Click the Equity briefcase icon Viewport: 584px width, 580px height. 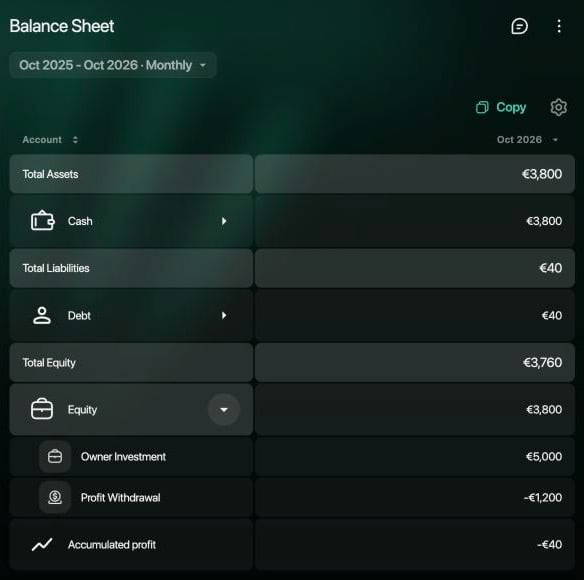coord(42,409)
